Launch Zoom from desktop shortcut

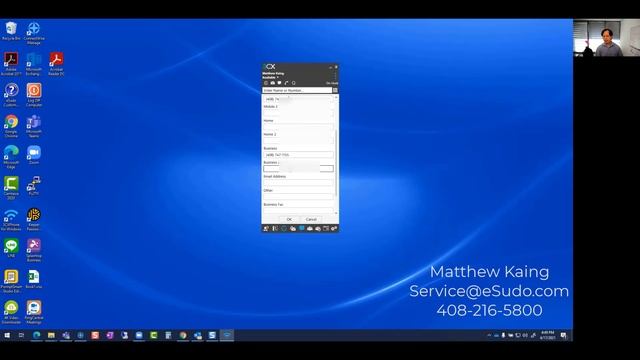(33, 155)
